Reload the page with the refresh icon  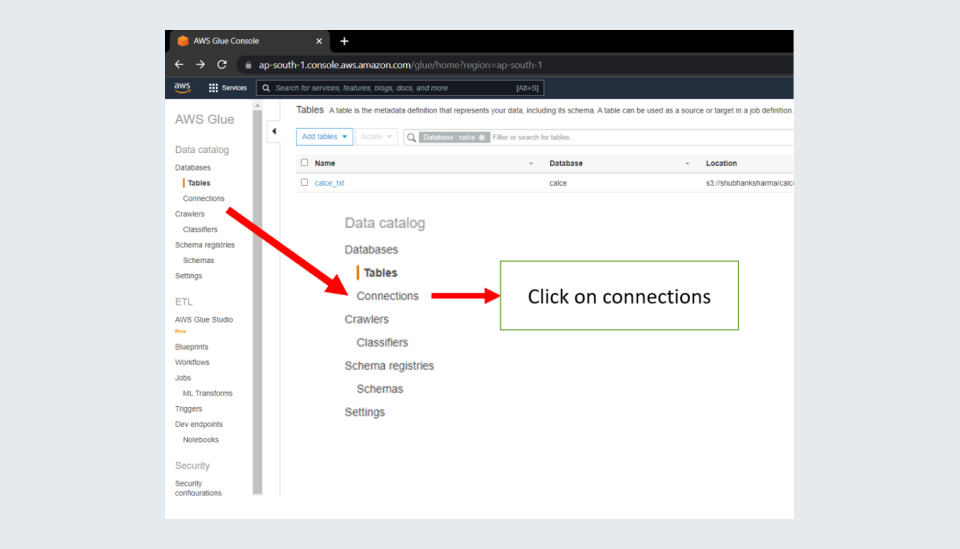pos(222,64)
